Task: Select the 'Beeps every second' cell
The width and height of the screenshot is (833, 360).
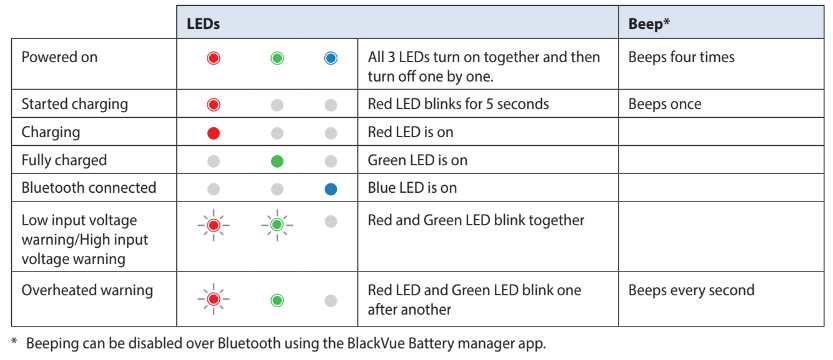Action: click(x=721, y=301)
